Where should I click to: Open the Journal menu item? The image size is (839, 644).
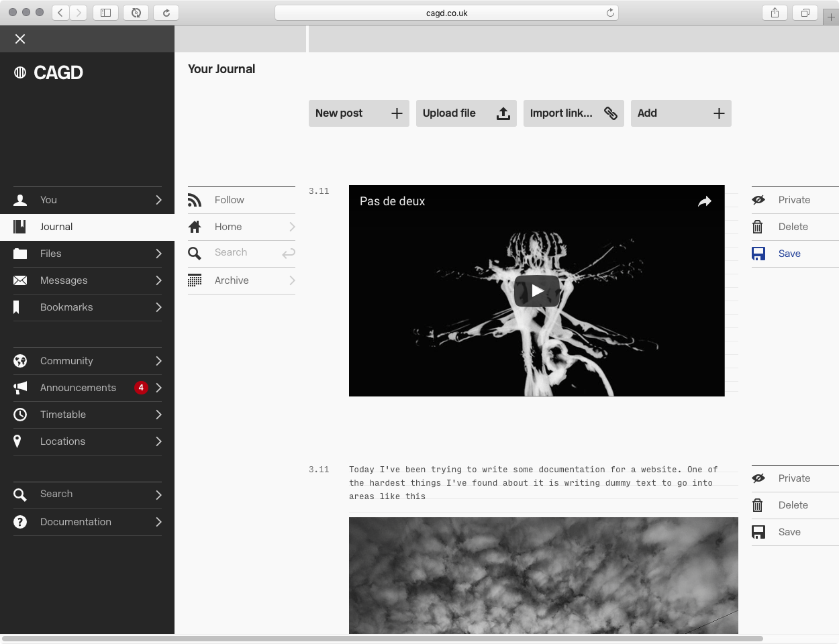click(87, 227)
